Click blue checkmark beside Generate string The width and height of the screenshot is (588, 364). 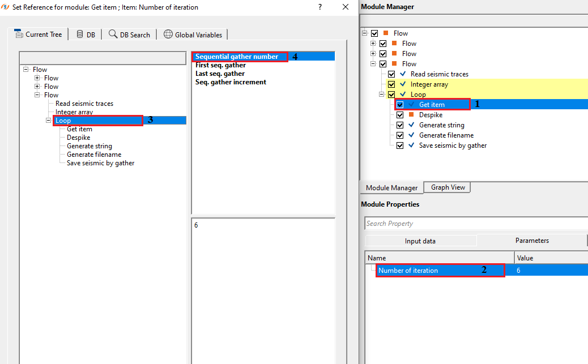[411, 125]
